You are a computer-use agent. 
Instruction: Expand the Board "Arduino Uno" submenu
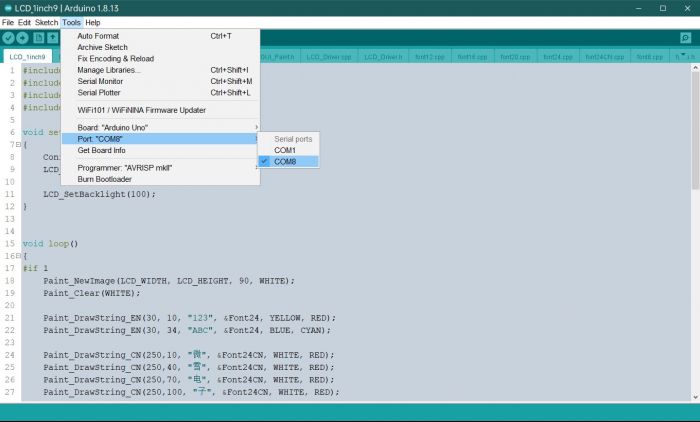[x=160, y=127]
